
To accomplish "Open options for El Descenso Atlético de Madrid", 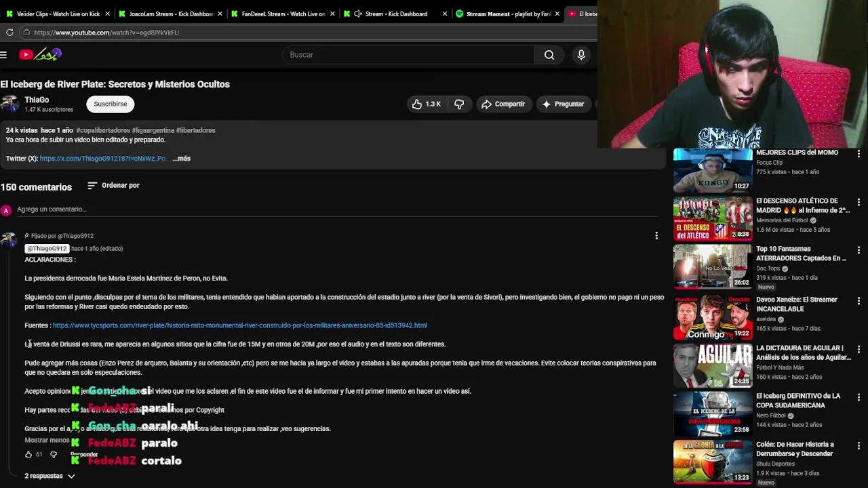I will [x=859, y=202].
